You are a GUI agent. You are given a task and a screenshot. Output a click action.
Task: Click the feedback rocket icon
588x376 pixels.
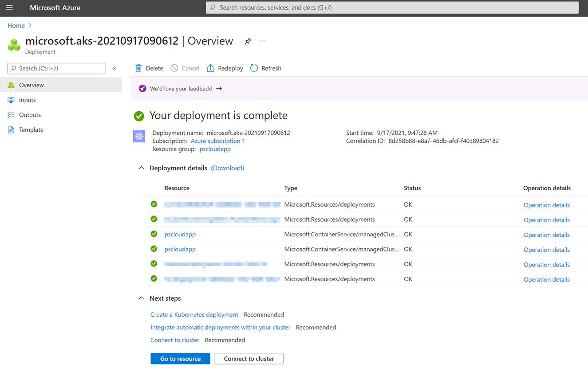tap(142, 89)
